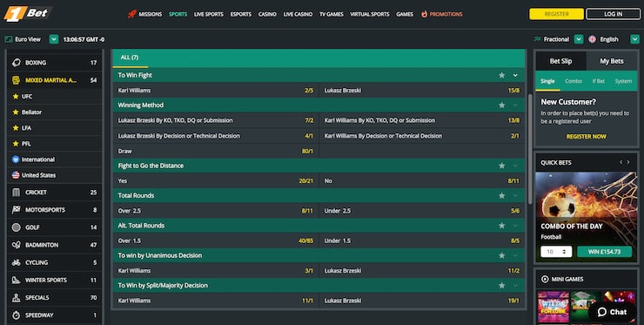Click the Euro View layout icon
Screen dimensions: 644x325
click(x=8, y=39)
